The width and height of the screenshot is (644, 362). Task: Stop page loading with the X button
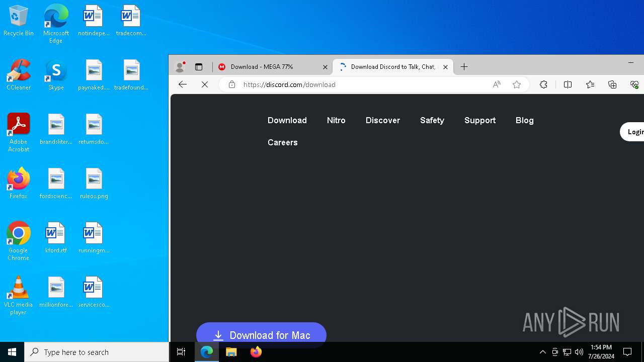click(x=205, y=84)
